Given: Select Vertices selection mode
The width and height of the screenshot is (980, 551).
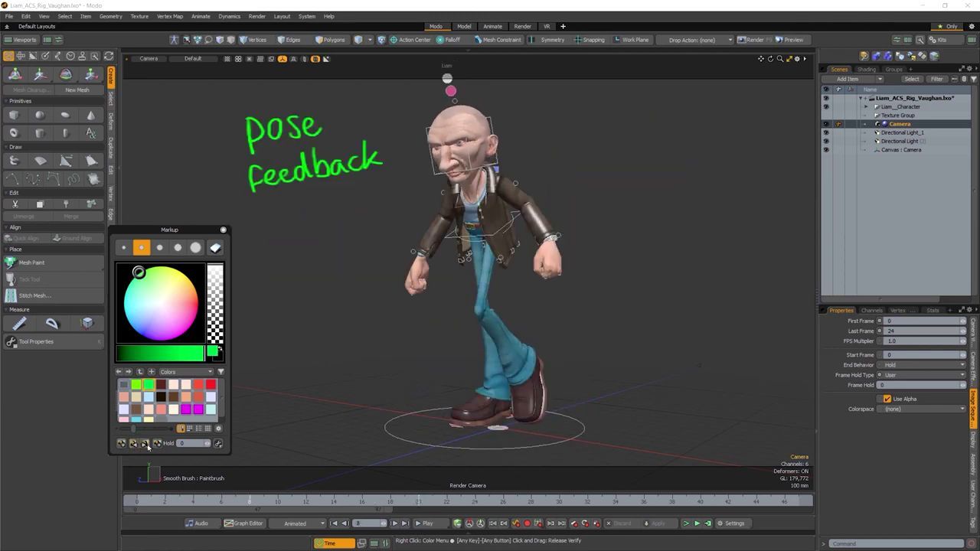Looking at the screenshot, I should (x=253, y=40).
